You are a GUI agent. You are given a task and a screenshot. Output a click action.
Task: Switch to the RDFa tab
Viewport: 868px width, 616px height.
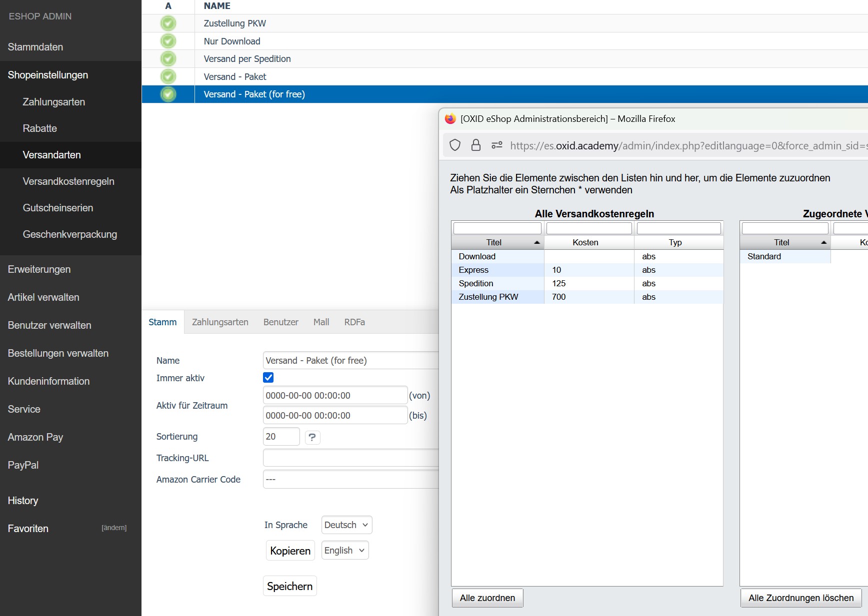tap(354, 322)
